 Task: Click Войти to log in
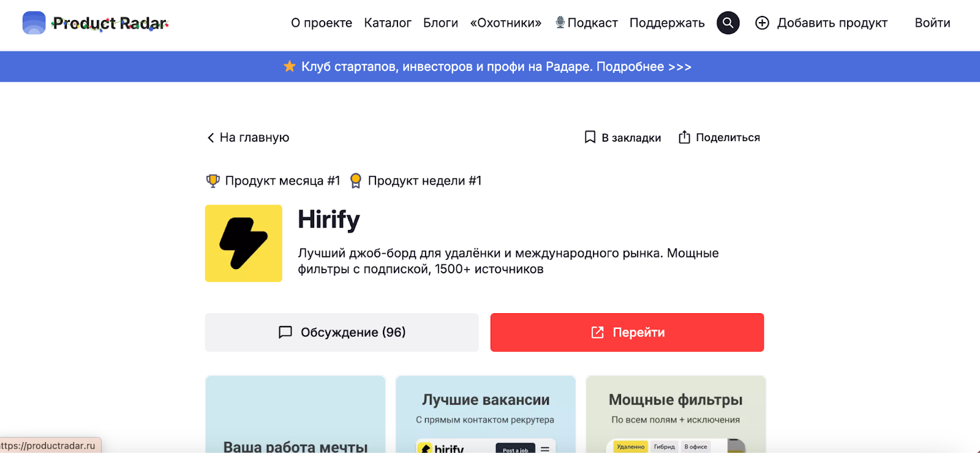tap(932, 23)
